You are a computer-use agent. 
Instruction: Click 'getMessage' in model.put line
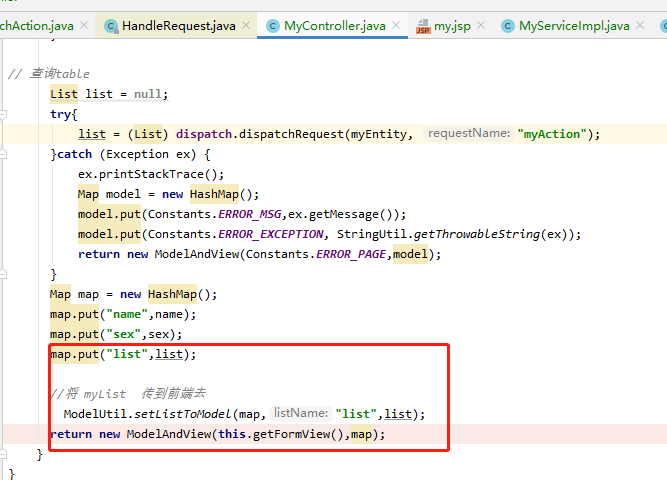[x=344, y=214]
